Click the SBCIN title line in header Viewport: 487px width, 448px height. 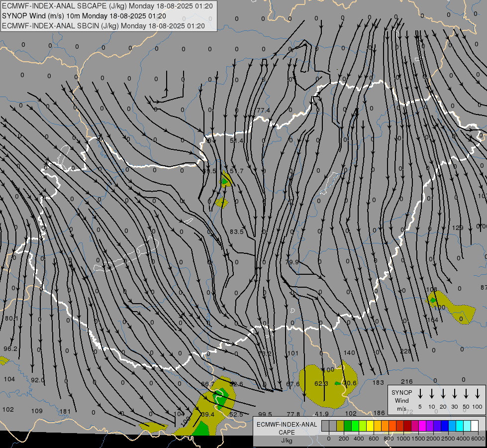pos(103,26)
